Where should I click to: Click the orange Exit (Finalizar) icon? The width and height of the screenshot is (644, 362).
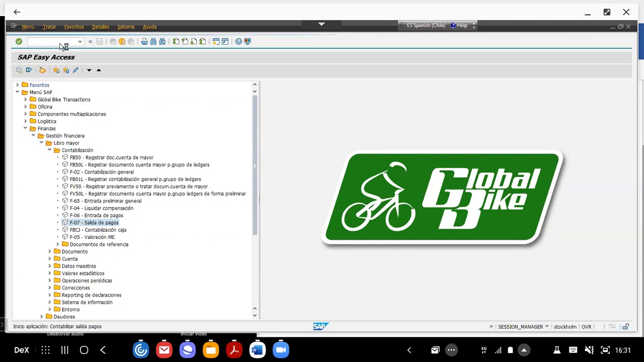coord(122,42)
